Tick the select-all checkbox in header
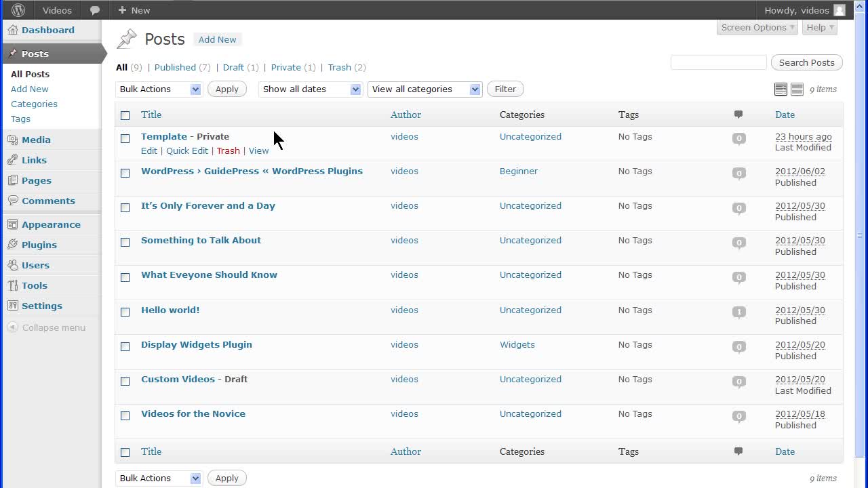Screen dimensions: 868x488 pos(125,115)
